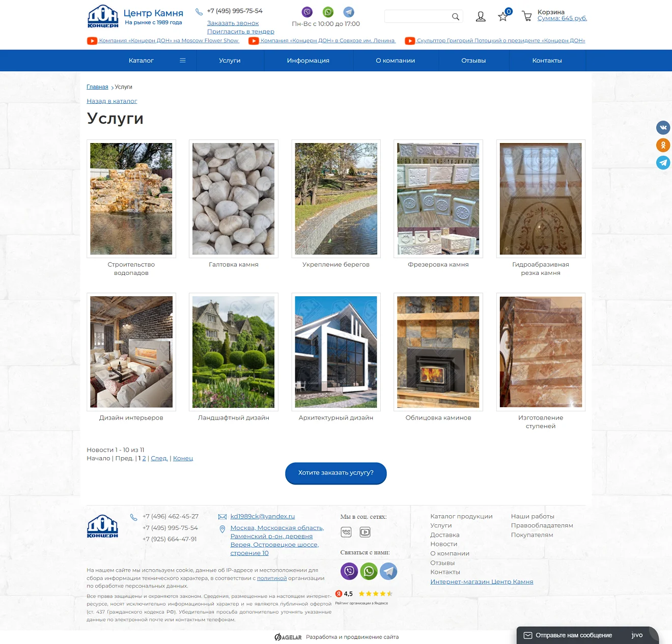
Task: Go to Отзывы in the navigation bar
Action: pos(473,61)
